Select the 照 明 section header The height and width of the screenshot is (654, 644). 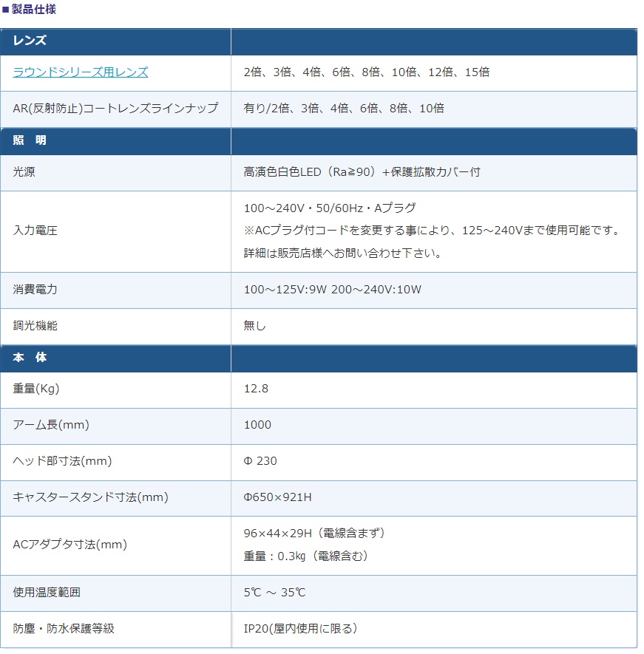pos(30,140)
